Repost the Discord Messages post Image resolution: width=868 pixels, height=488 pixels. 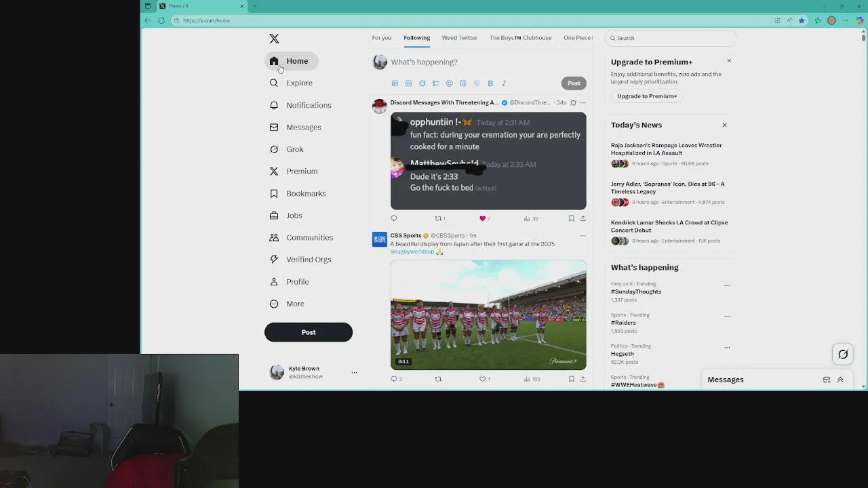click(439, 218)
